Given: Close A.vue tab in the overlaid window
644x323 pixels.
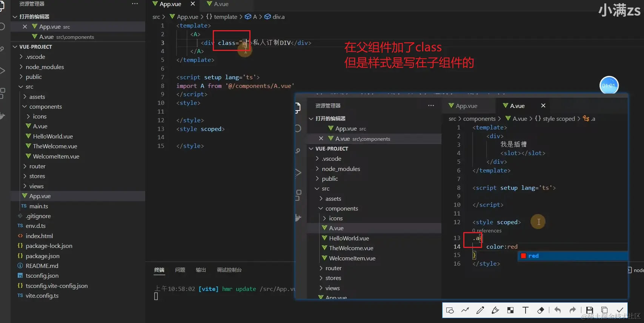Looking at the screenshot, I should pyautogui.click(x=543, y=106).
